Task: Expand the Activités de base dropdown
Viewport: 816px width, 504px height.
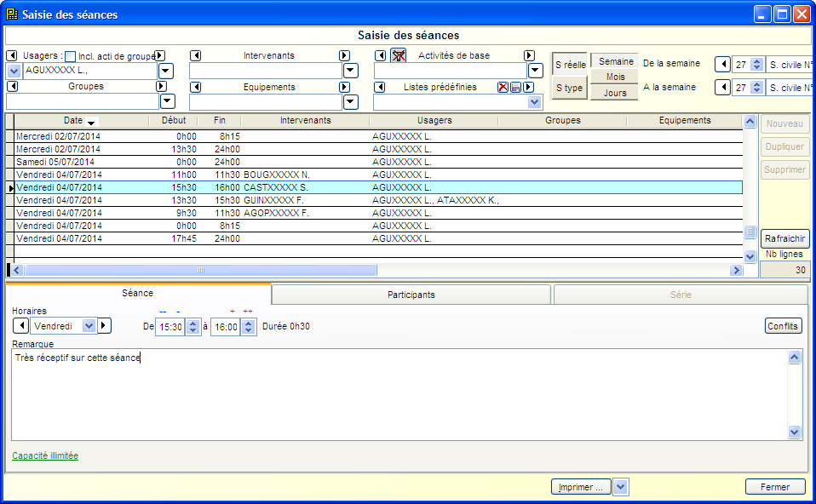Action: click(x=536, y=71)
